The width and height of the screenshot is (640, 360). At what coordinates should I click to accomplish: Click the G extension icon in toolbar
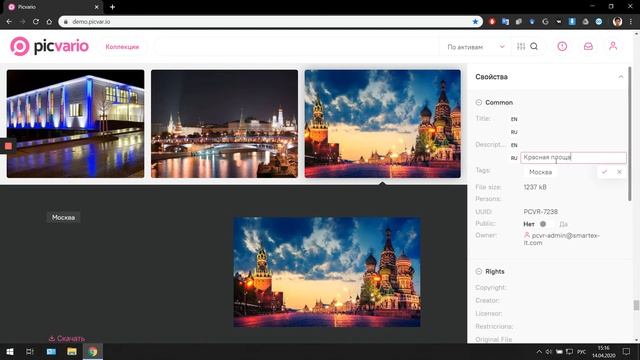pyautogui.click(x=545, y=22)
